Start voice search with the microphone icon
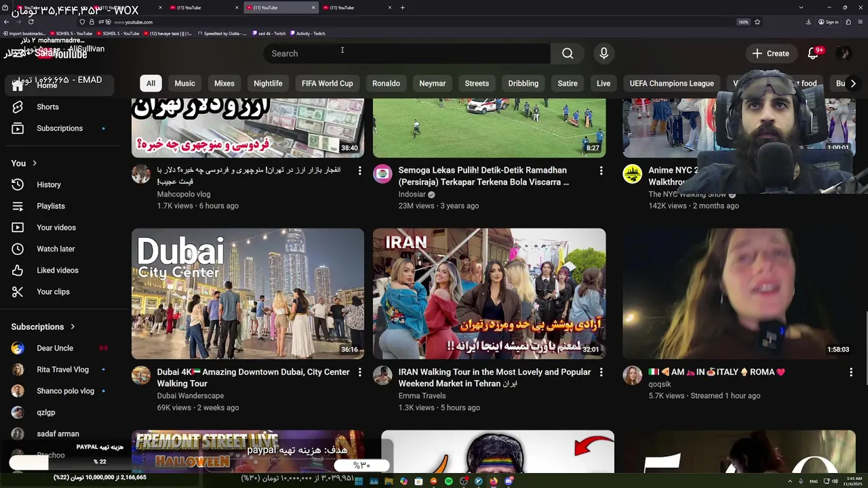This screenshot has height=488, width=868. click(x=604, y=54)
